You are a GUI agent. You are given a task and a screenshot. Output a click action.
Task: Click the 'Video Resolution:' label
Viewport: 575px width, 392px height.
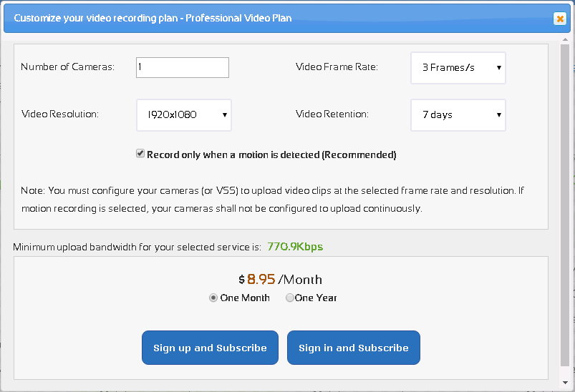pyautogui.click(x=60, y=114)
